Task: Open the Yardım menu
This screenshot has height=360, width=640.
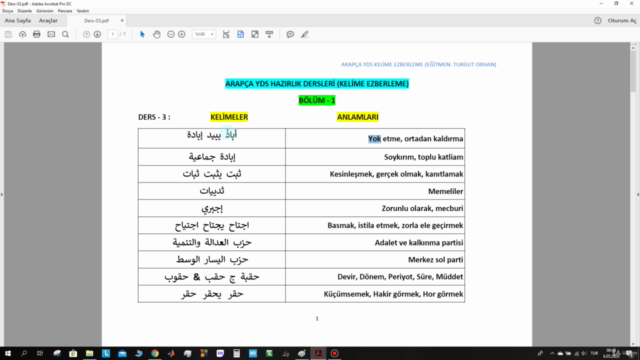Action: coord(82,11)
